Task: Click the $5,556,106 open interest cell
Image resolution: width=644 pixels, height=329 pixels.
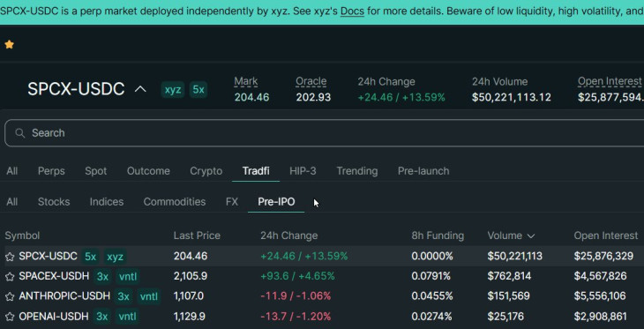Action: tap(600, 296)
